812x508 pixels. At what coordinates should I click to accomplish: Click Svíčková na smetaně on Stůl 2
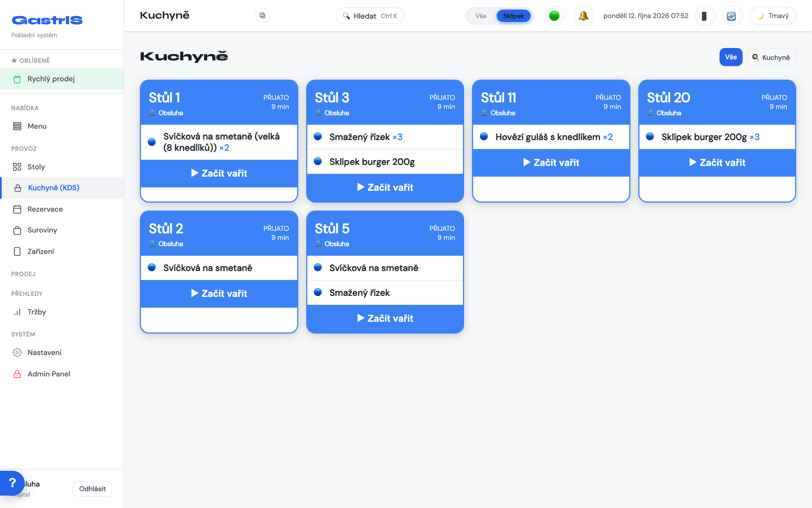point(219,268)
